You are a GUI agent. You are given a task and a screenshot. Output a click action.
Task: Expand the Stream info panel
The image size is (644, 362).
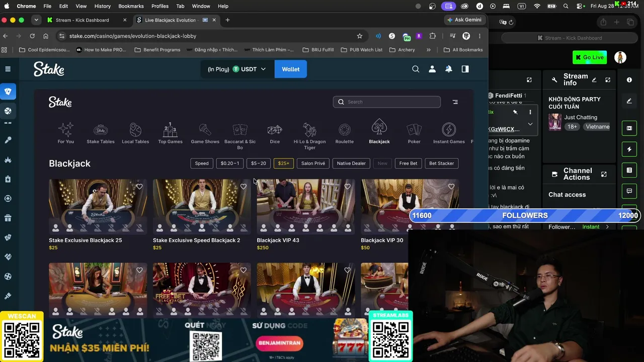(608, 80)
